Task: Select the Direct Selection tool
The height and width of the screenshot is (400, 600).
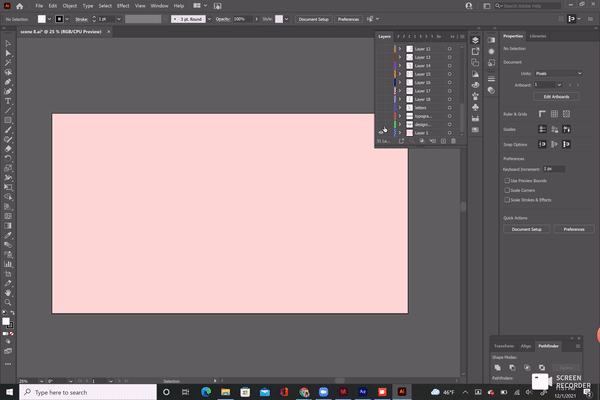Action: [8, 53]
